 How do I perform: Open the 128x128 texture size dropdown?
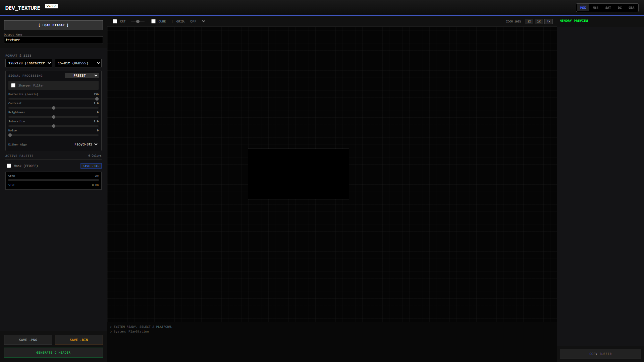[x=29, y=63]
